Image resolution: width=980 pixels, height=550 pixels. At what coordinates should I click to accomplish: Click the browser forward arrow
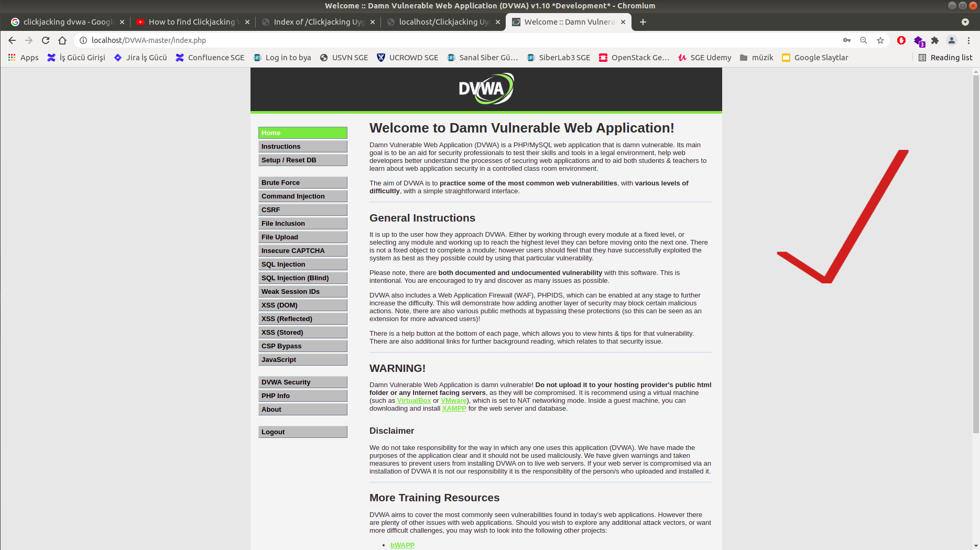(29, 40)
